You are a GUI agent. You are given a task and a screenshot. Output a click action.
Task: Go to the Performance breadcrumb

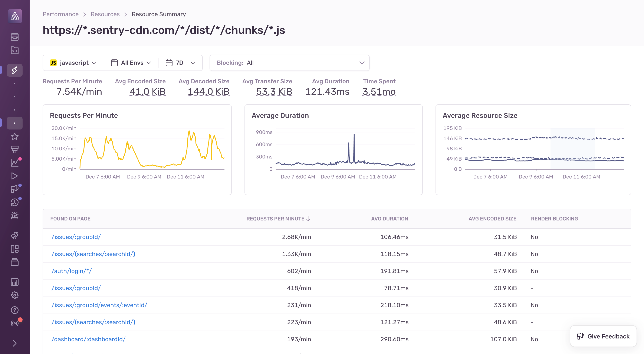click(60, 14)
